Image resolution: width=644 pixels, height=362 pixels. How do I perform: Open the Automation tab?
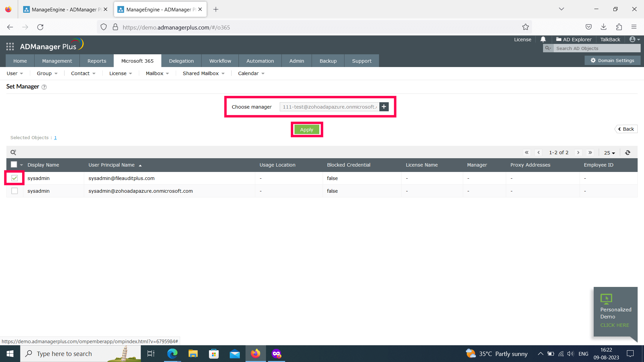tap(260, 61)
